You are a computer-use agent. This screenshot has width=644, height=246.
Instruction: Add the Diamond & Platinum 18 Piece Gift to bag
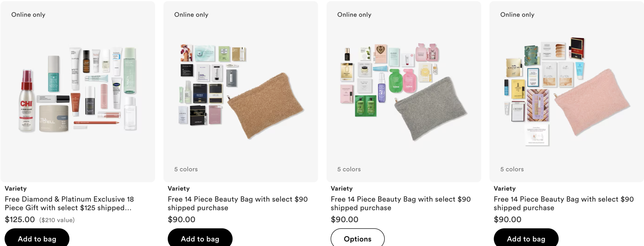pos(37,238)
